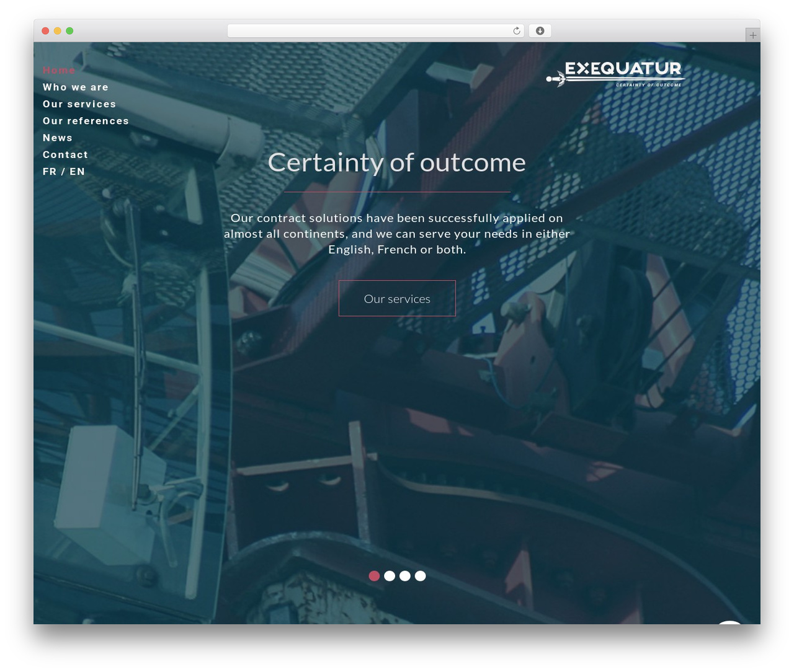Image resolution: width=794 pixels, height=672 pixels.
Task: Select the third slider dot
Action: click(x=405, y=576)
